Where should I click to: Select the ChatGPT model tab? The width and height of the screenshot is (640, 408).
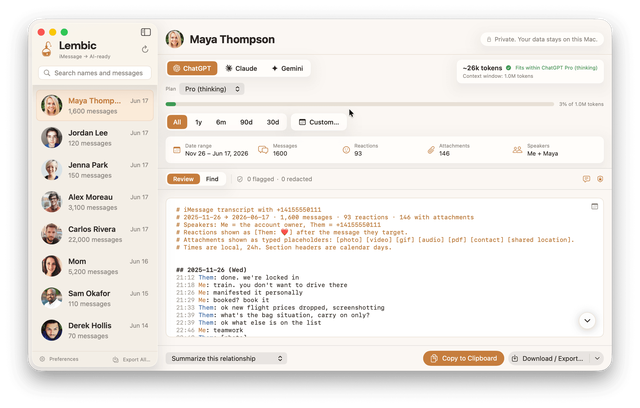pyautogui.click(x=192, y=69)
